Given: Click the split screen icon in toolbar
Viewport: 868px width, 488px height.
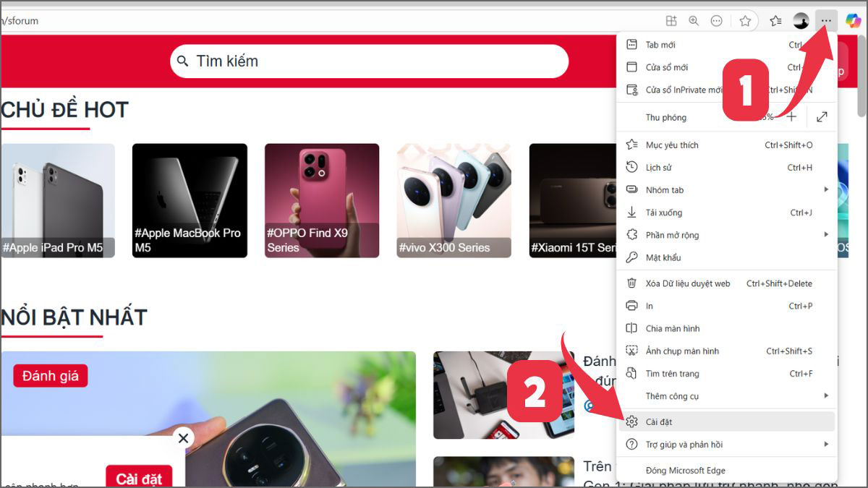Looking at the screenshot, I should [671, 20].
